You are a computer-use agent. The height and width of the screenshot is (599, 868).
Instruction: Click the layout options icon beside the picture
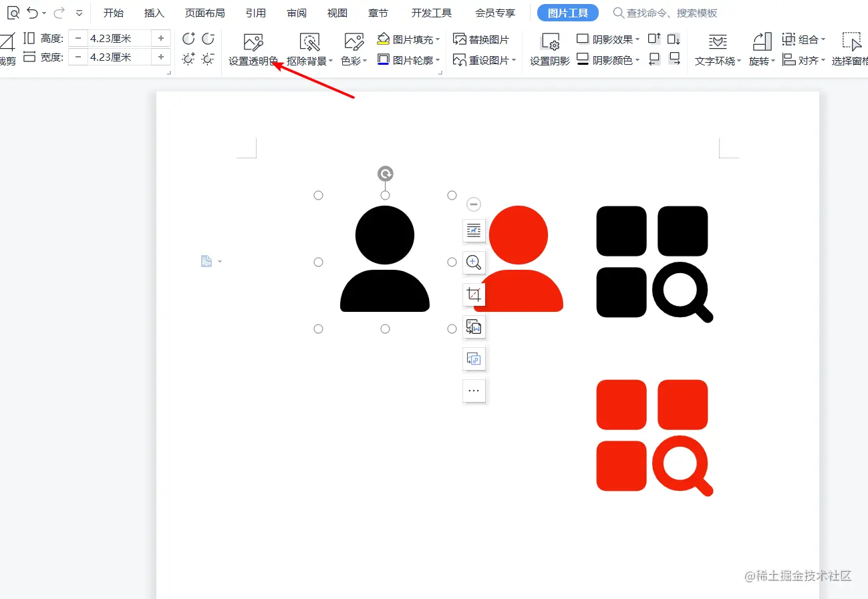pos(474,230)
